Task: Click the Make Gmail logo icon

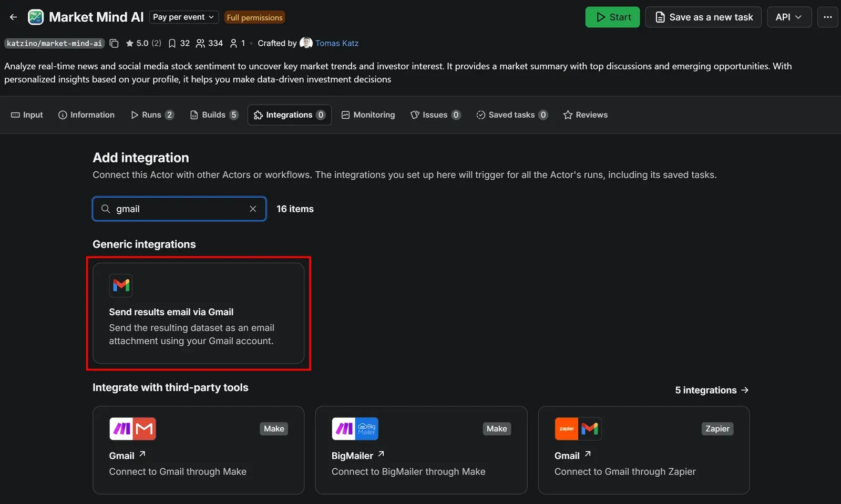Action: click(x=132, y=429)
